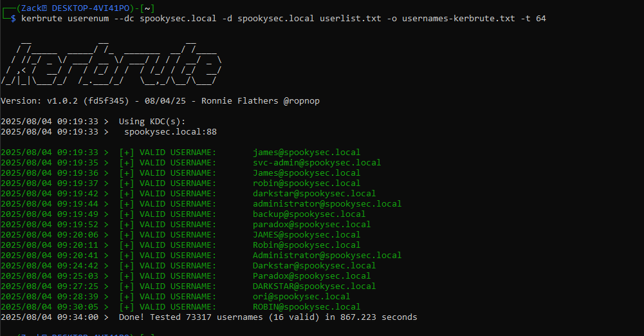
Task: Click the userlist.txt argument
Action: (x=351, y=19)
